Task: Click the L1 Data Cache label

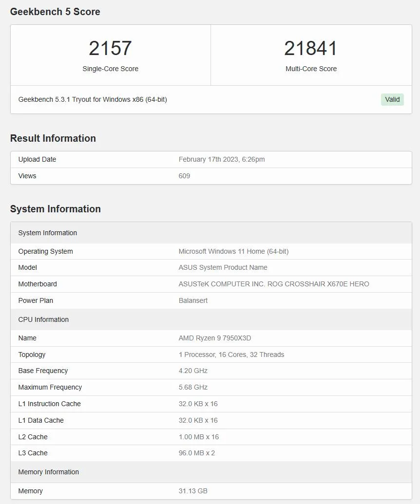Action: (41, 420)
